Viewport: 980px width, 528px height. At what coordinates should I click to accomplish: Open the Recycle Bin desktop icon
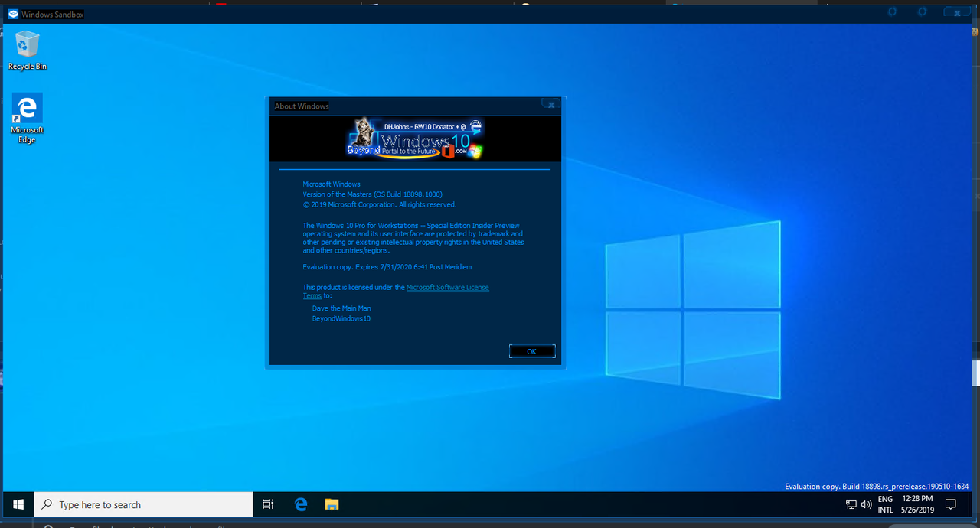27,51
